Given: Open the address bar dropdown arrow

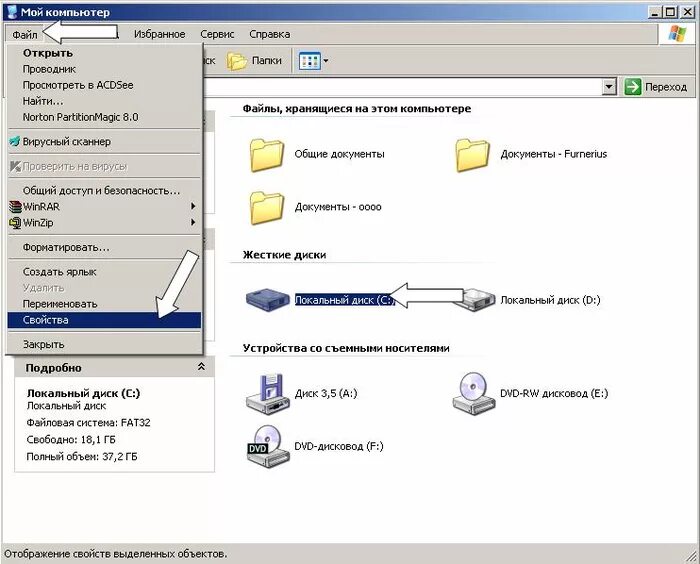Looking at the screenshot, I should [x=609, y=87].
